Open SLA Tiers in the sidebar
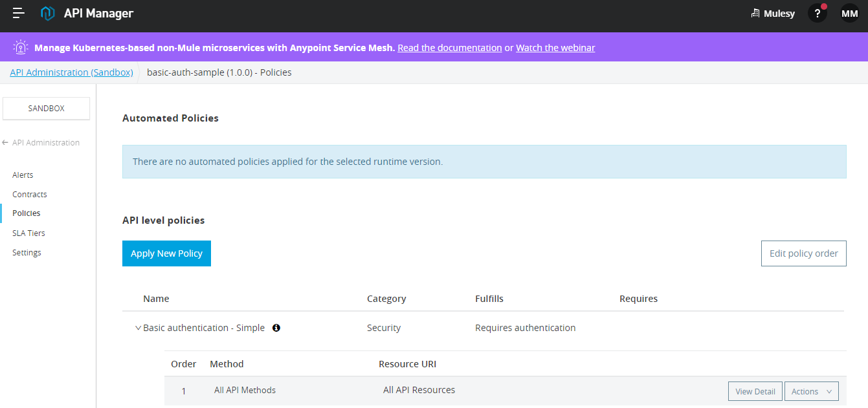 pyautogui.click(x=28, y=233)
